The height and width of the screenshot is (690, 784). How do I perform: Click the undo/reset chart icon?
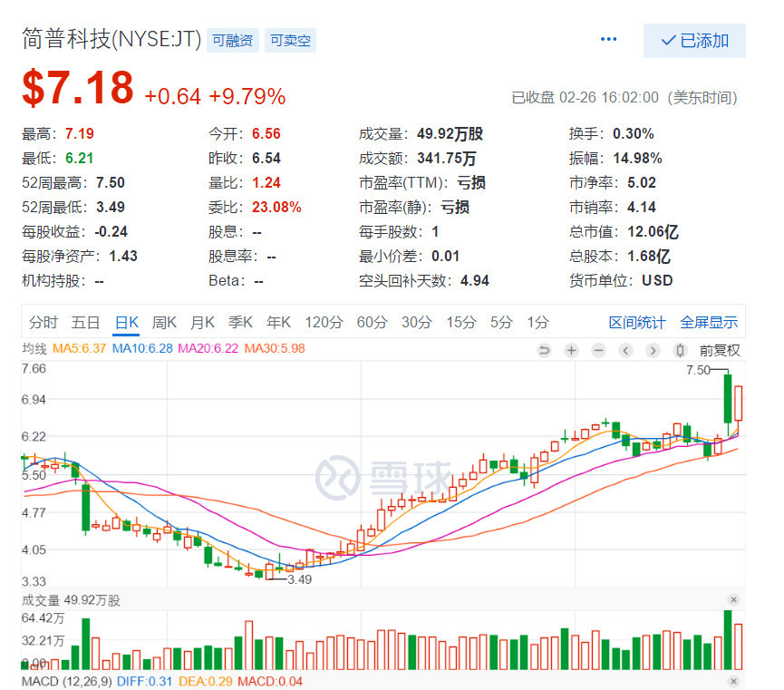[x=545, y=349]
